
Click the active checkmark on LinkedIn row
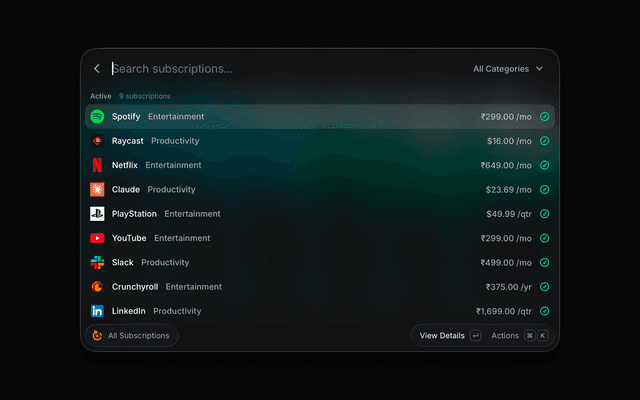coord(544,311)
